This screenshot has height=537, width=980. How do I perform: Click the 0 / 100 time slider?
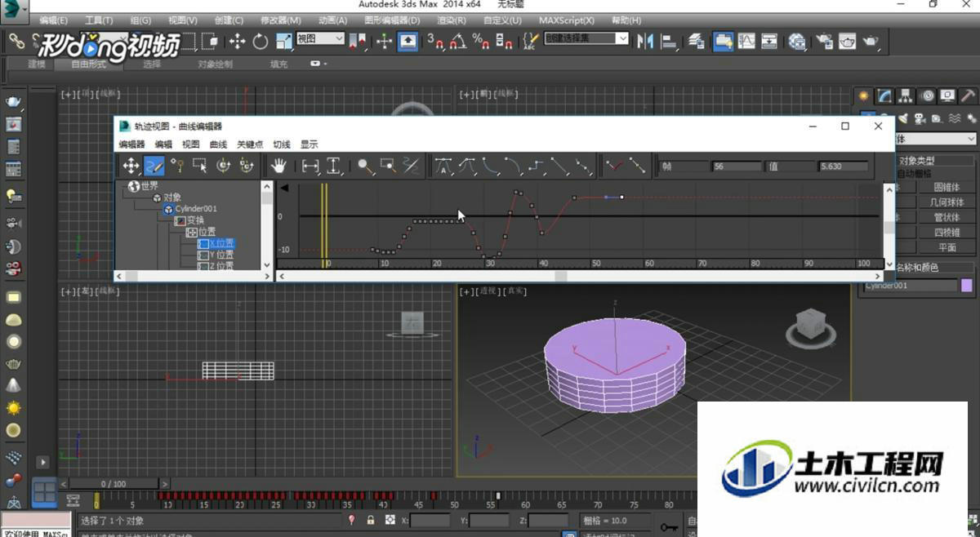tap(112, 484)
